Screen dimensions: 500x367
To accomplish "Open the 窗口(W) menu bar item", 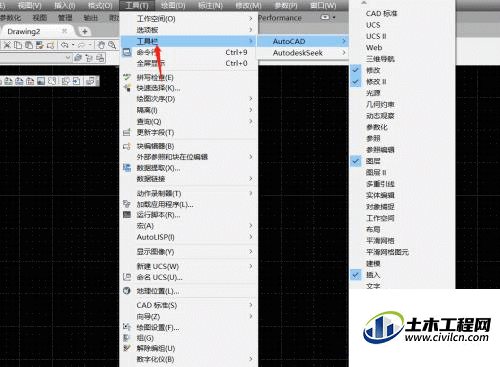I will point(323,5).
